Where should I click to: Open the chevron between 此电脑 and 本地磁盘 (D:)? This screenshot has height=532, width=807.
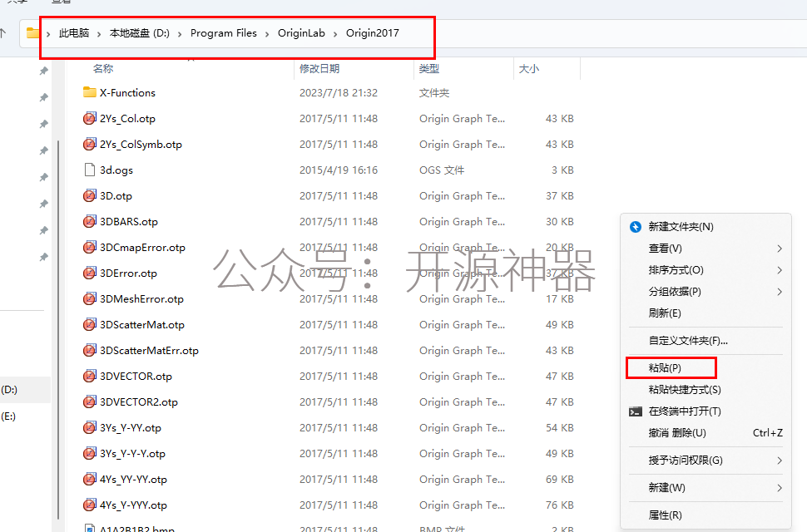coord(99,34)
